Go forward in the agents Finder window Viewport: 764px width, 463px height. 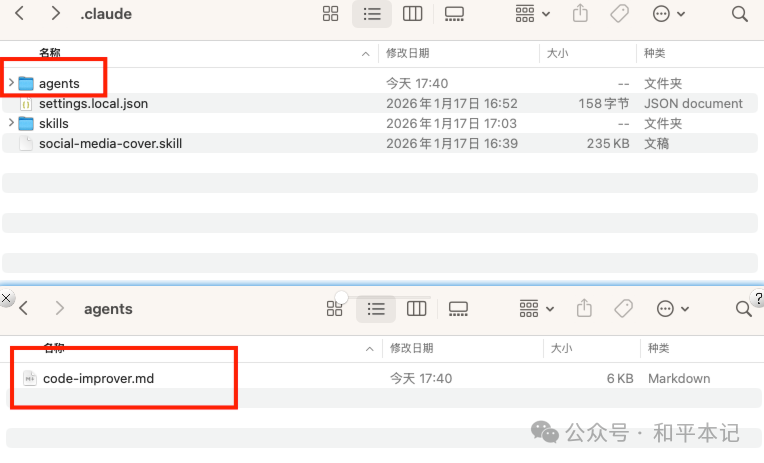point(59,308)
